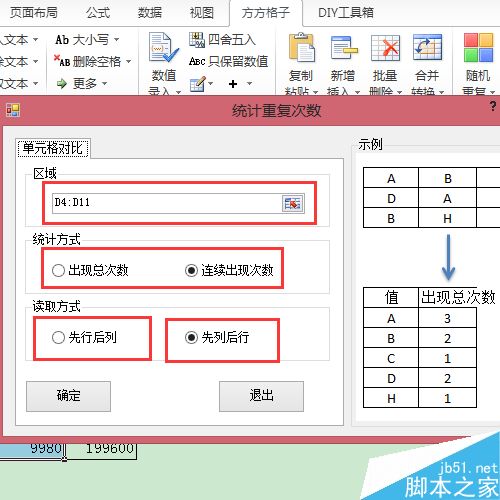Expand the 数值录入 dropdown arrow
500x500 pixels.
click(x=178, y=92)
